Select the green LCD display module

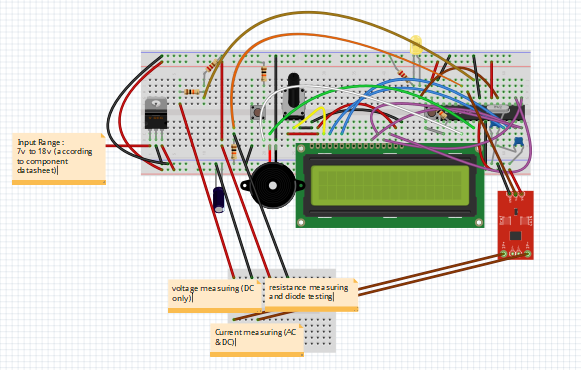(390, 186)
